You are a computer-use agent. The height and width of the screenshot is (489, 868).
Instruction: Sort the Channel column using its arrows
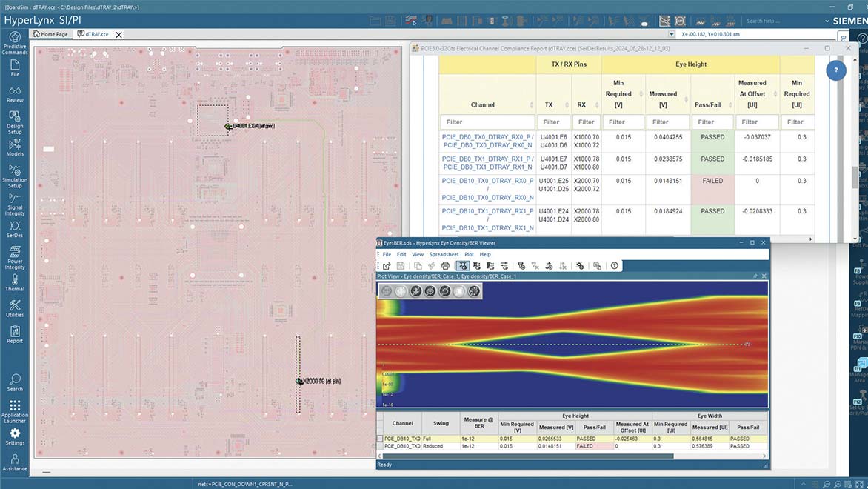(532, 104)
